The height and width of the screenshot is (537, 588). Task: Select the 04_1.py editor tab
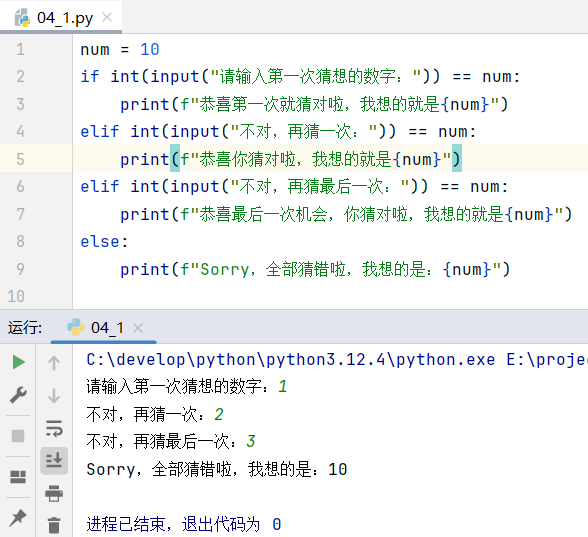click(x=61, y=18)
